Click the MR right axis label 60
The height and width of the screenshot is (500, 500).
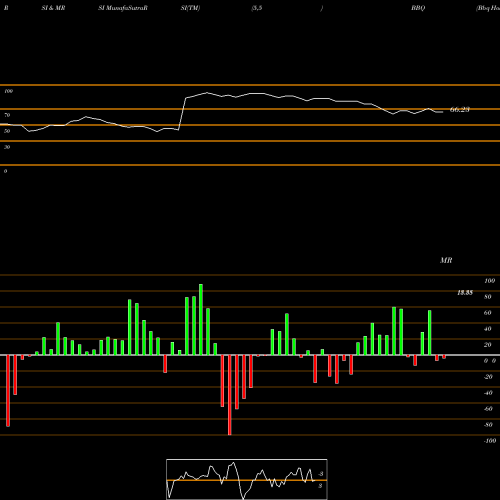[488, 313]
